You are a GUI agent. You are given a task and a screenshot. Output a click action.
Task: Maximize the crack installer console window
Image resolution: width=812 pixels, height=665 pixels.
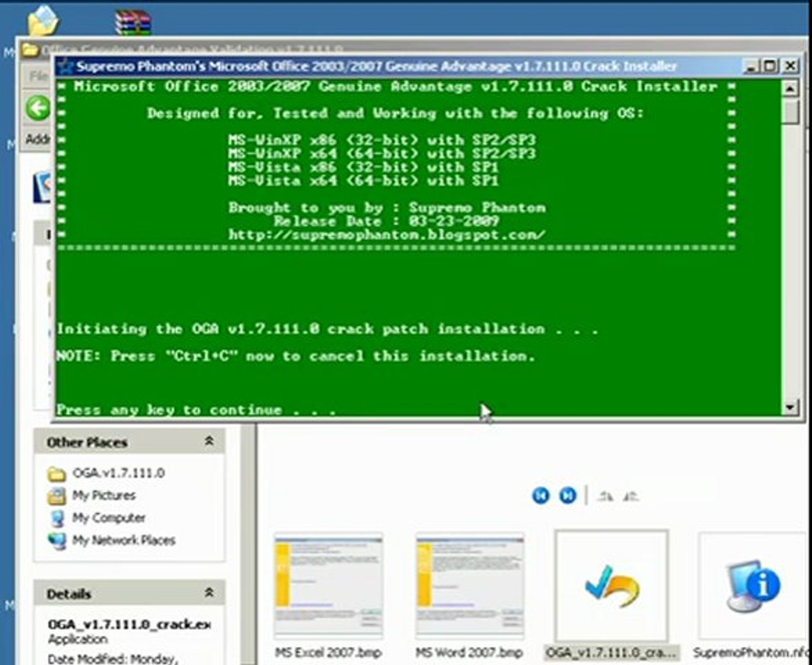coord(770,66)
